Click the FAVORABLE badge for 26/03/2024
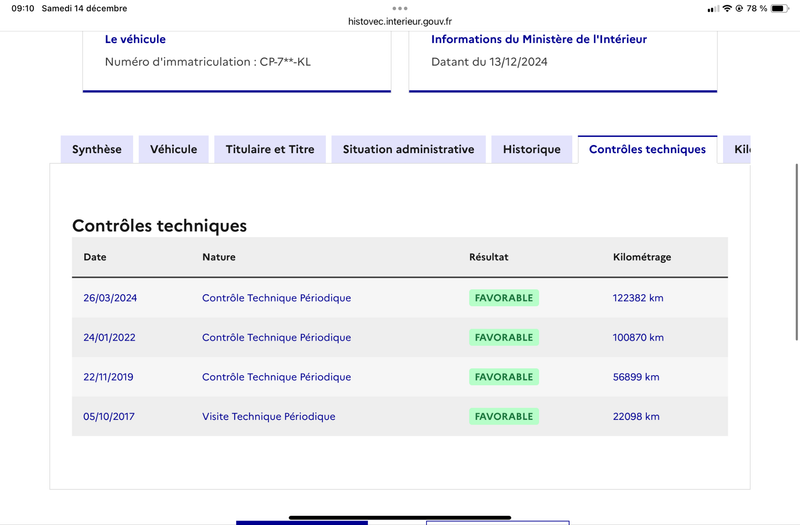Image resolution: width=800 pixels, height=525 pixels. 504,298
